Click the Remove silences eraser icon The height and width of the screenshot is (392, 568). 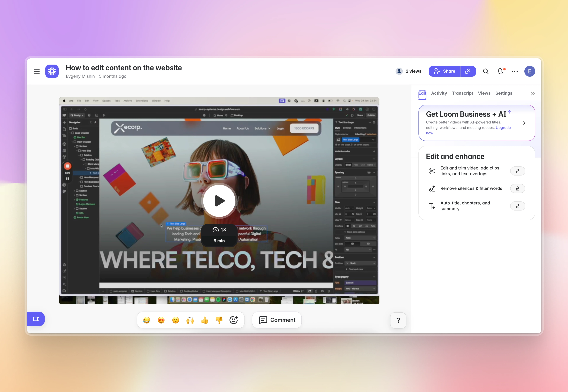click(x=432, y=189)
